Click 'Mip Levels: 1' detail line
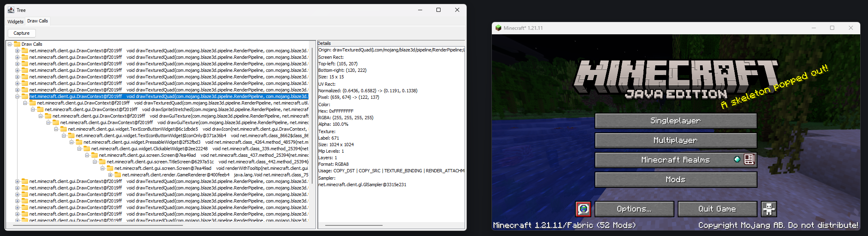Viewport: 868px width, 236px height. pyautogui.click(x=331, y=151)
